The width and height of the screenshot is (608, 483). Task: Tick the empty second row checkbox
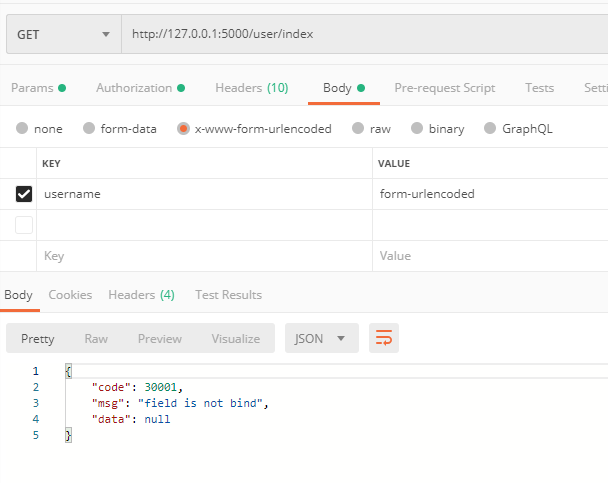coord(24,225)
